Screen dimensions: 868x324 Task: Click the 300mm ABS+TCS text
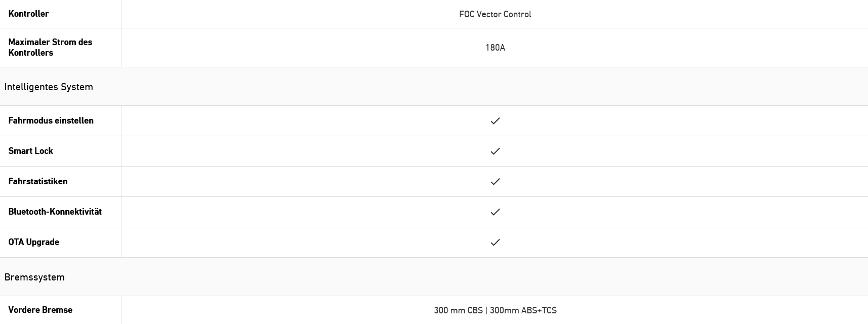pos(522,310)
